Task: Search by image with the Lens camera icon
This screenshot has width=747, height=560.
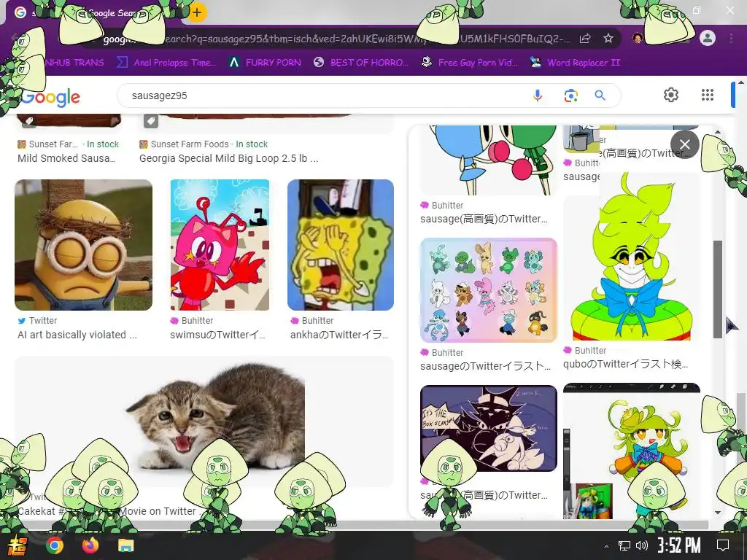Action: (570, 96)
